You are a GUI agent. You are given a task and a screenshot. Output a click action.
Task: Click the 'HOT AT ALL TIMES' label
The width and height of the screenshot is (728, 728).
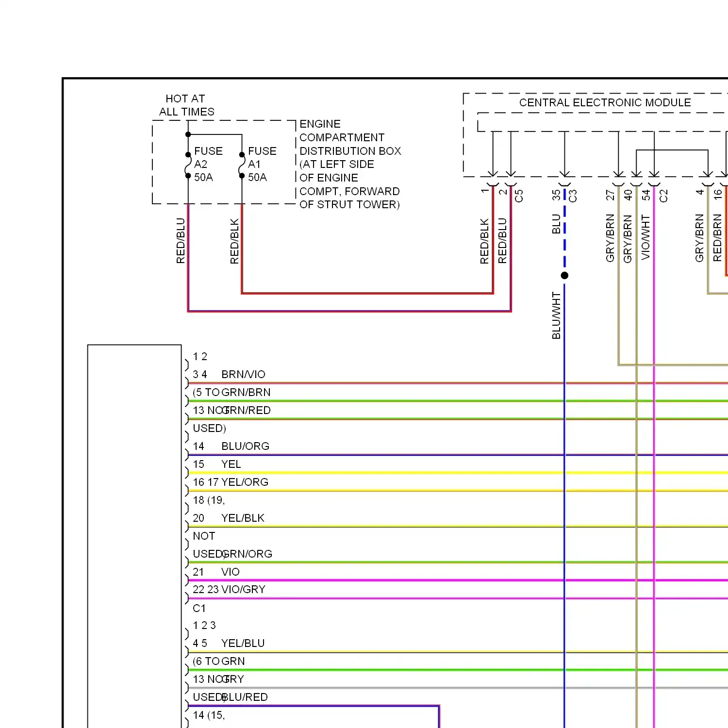[187, 105]
